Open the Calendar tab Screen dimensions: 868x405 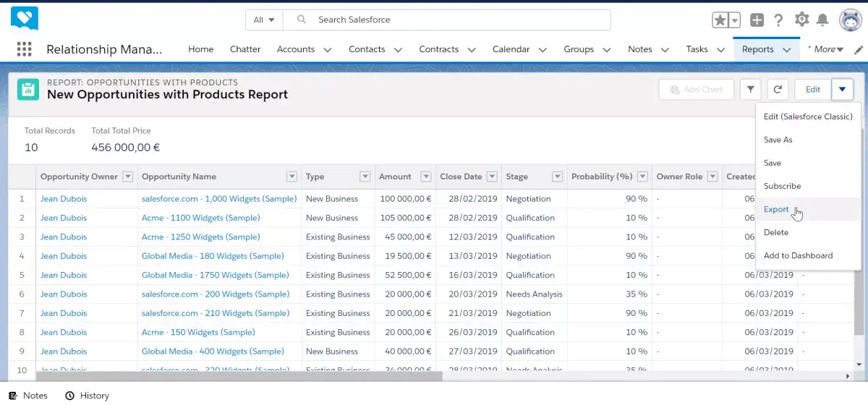point(511,49)
